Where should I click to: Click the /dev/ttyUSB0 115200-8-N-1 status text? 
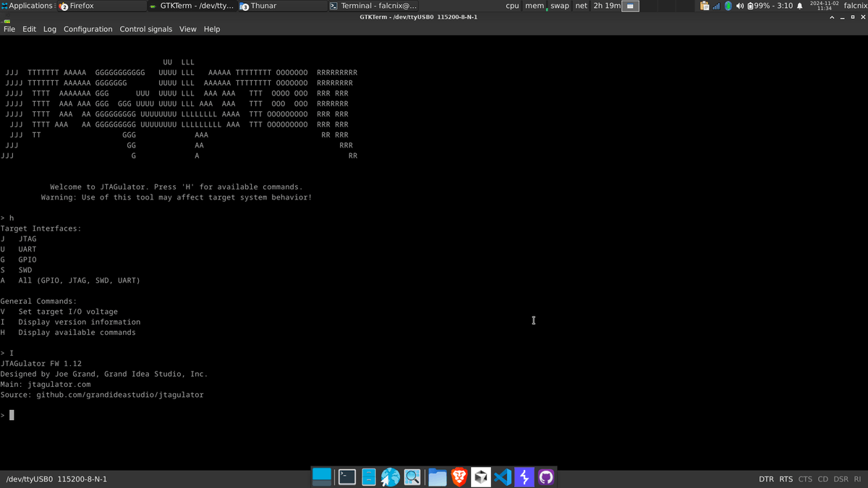[x=56, y=479]
